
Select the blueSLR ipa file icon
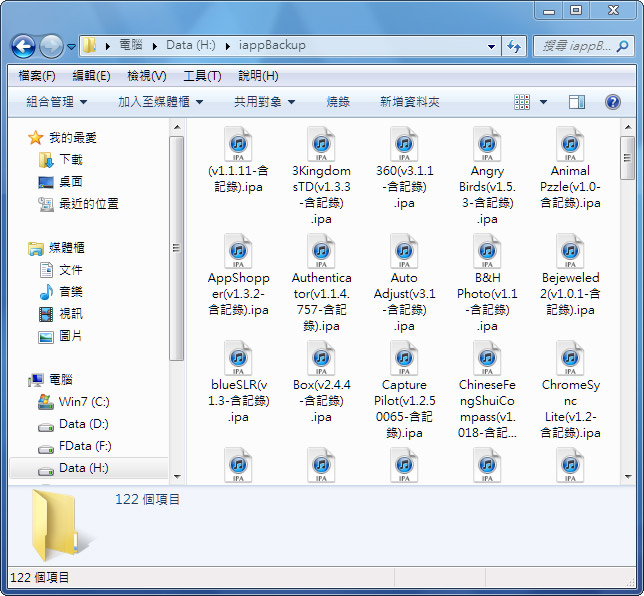pos(238,358)
